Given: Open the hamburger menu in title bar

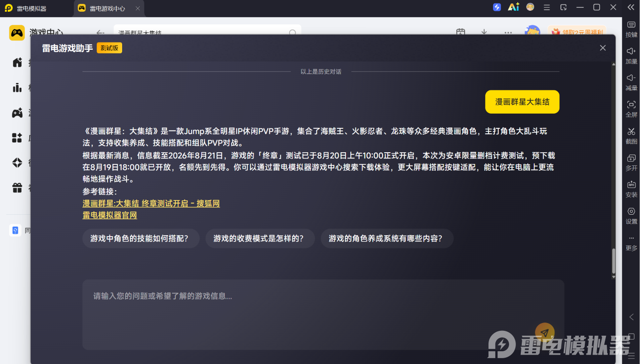Looking at the screenshot, I should click(547, 7).
